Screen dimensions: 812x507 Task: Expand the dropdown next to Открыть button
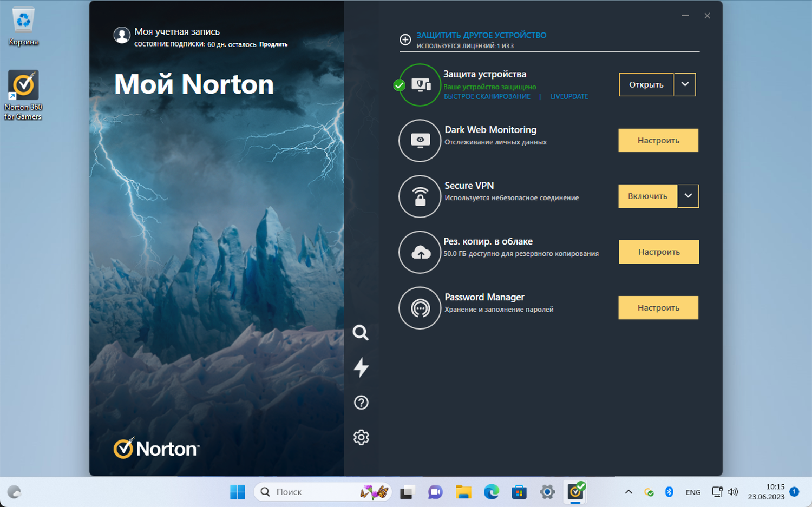click(685, 84)
